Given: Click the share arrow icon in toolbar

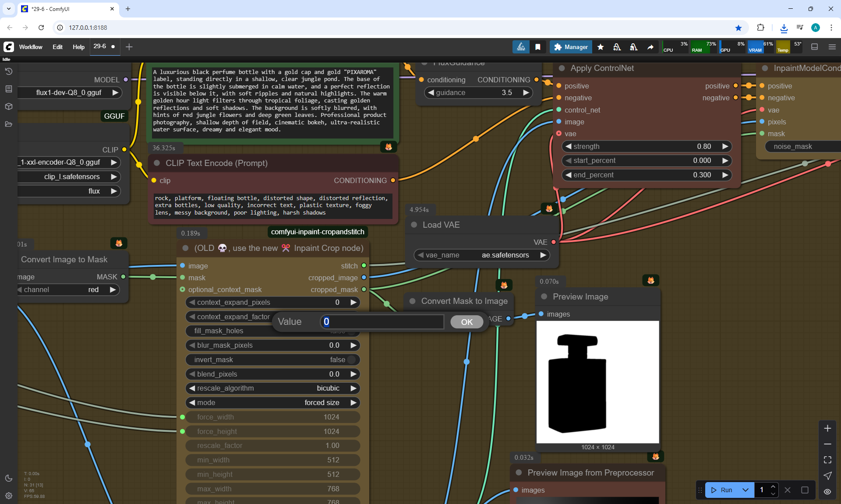Looking at the screenshot, I should [650, 47].
